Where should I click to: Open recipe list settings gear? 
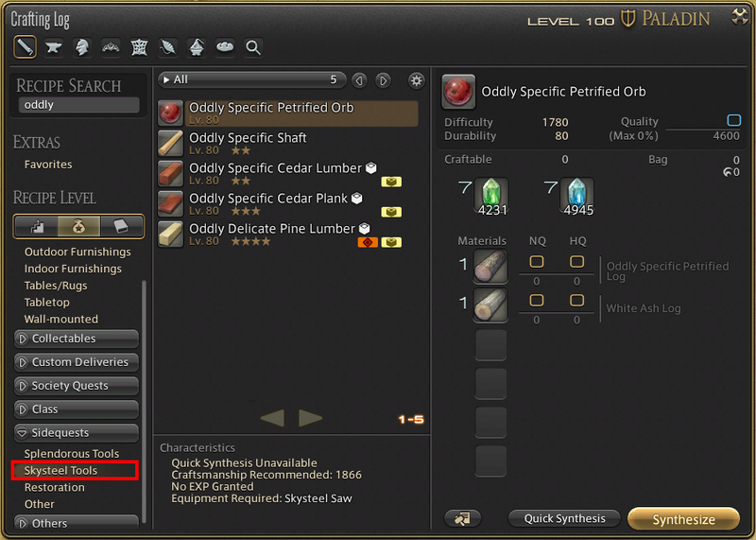click(x=416, y=80)
